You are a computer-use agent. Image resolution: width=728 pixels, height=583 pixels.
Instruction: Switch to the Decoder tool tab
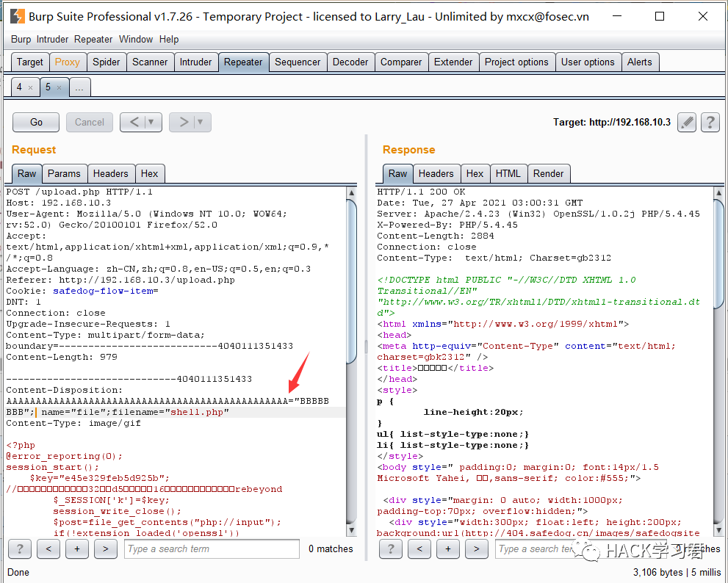(x=350, y=62)
